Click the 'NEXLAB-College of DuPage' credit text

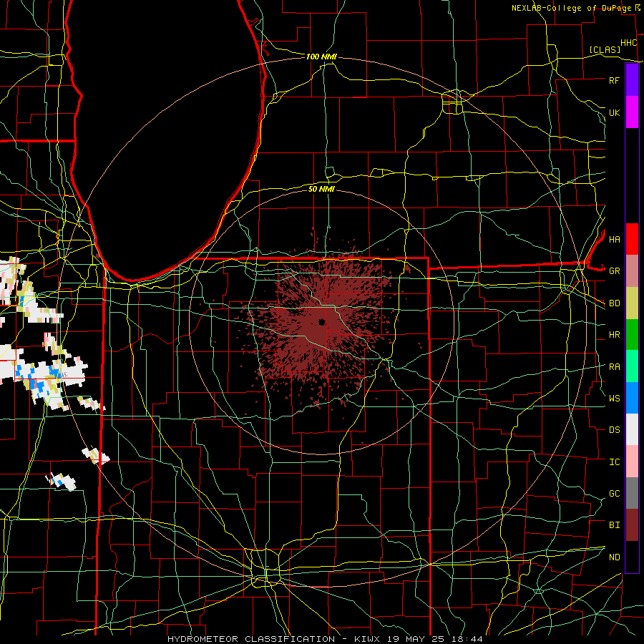click(571, 8)
